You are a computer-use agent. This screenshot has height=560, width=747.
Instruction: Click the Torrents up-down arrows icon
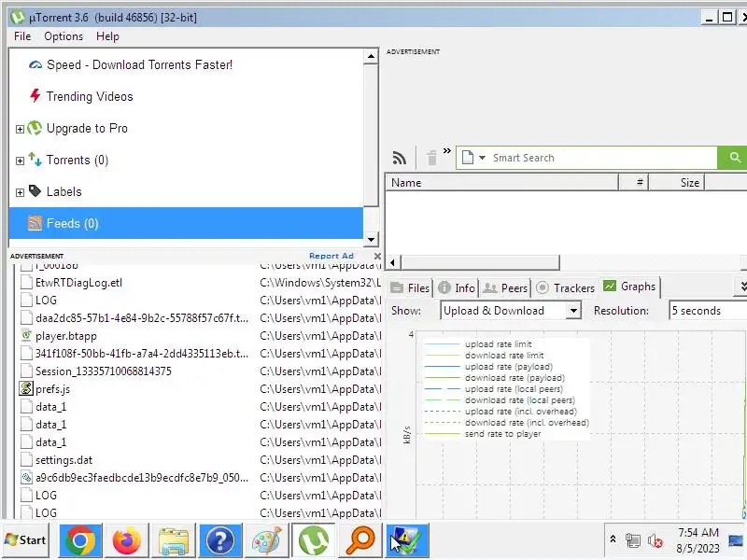click(x=35, y=159)
